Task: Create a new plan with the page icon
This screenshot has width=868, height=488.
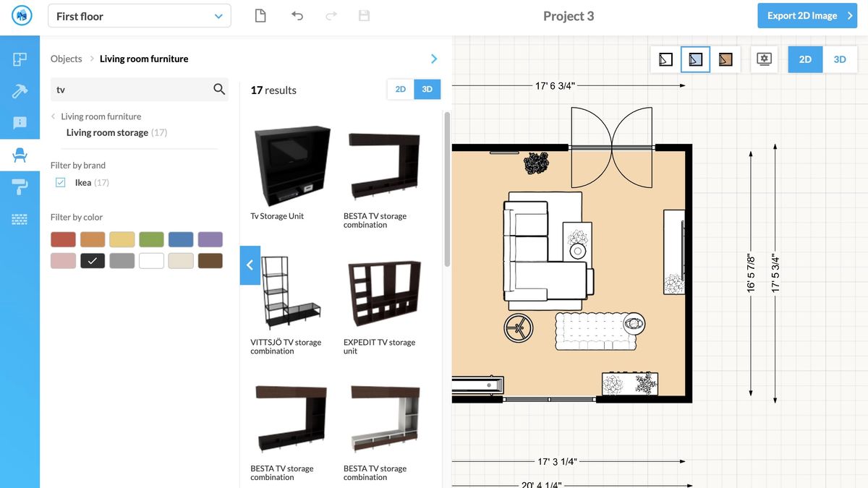Action: pyautogui.click(x=260, y=15)
